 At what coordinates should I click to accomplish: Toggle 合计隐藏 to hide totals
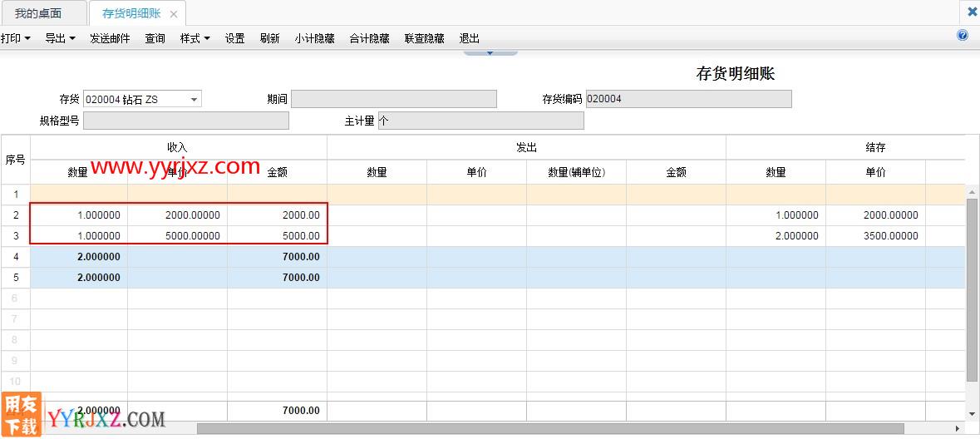click(x=369, y=38)
